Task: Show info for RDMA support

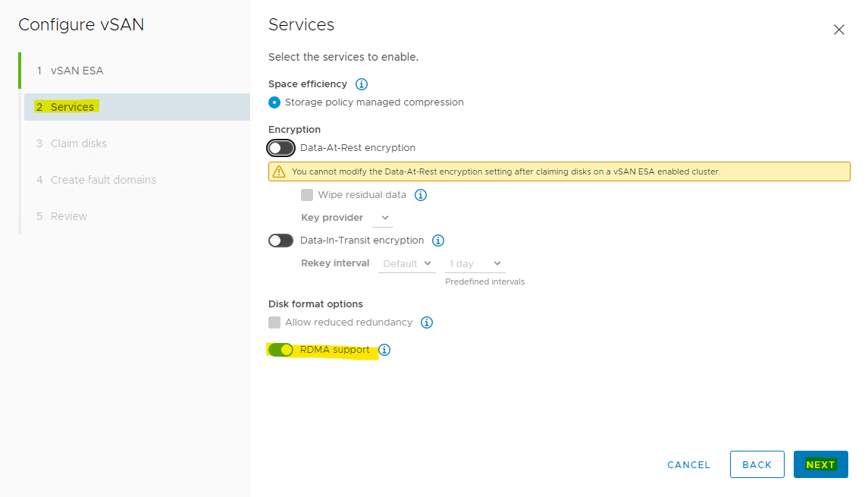Action: pos(384,350)
